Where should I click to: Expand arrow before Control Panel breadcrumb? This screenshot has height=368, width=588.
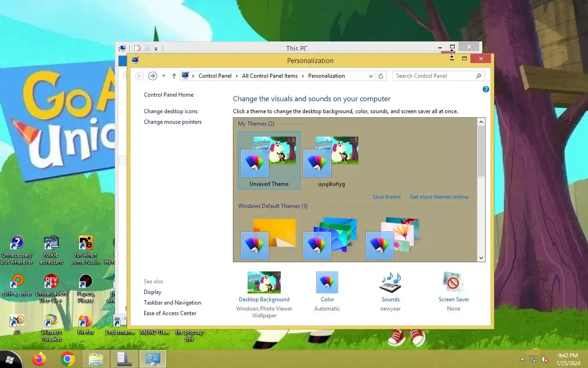(193, 76)
